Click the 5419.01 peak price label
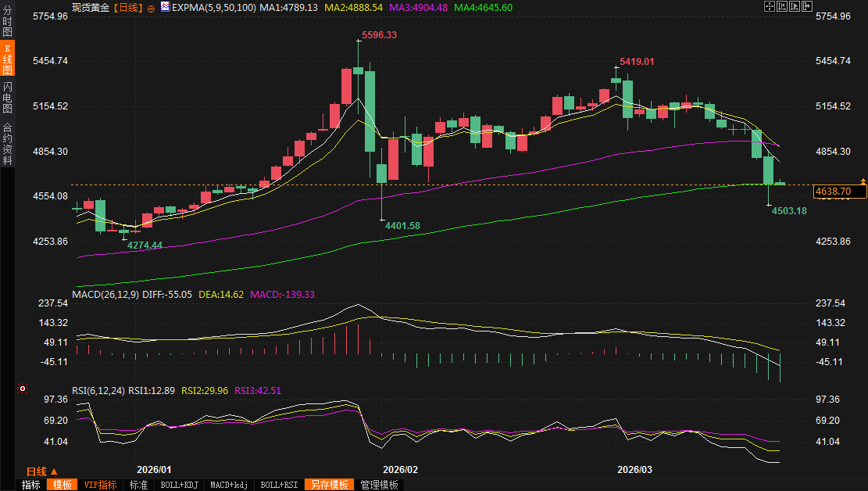The height and width of the screenshot is (491, 868). tap(637, 62)
